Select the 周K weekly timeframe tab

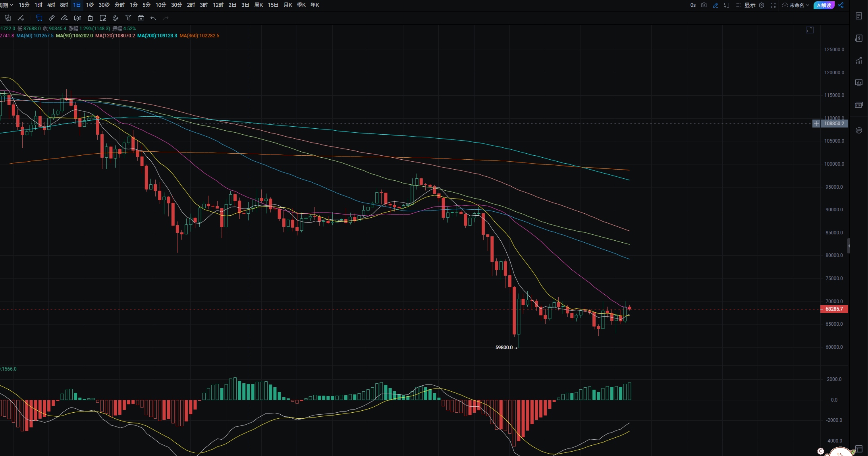tap(258, 5)
